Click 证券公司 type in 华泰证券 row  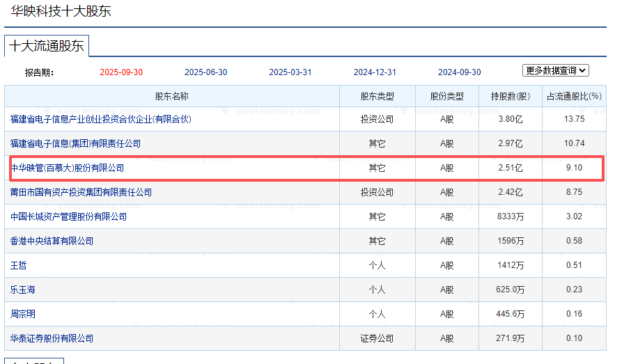tap(378, 339)
